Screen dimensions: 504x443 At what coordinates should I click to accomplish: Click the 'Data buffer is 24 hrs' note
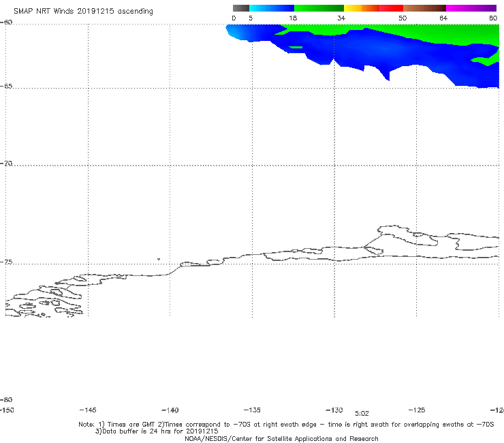(157, 431)
